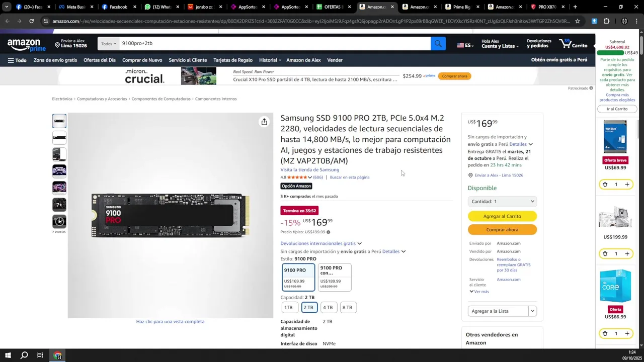The height and width of the screenshot is (362, 644).
Task: Click Ir al Carrito in sidebar
Action: pos(617,109)
